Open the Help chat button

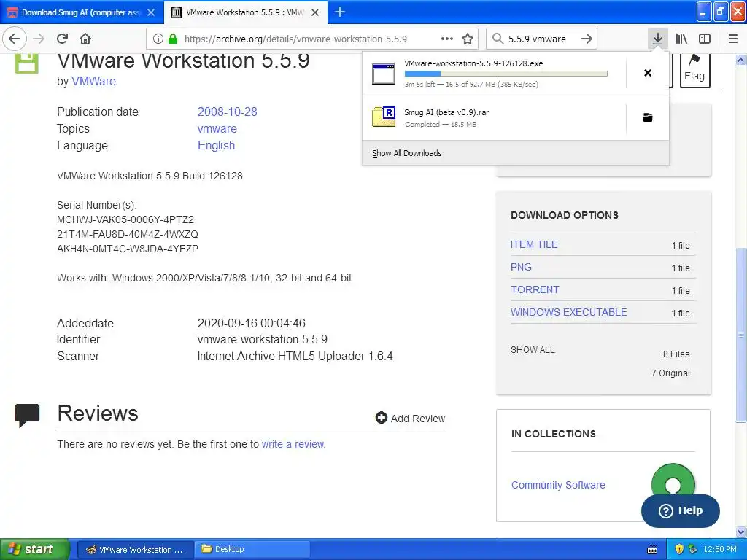click(681, 510)
